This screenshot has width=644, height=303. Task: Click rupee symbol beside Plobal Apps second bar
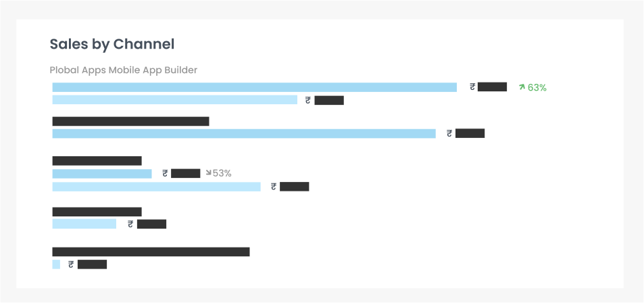[308, 100]
